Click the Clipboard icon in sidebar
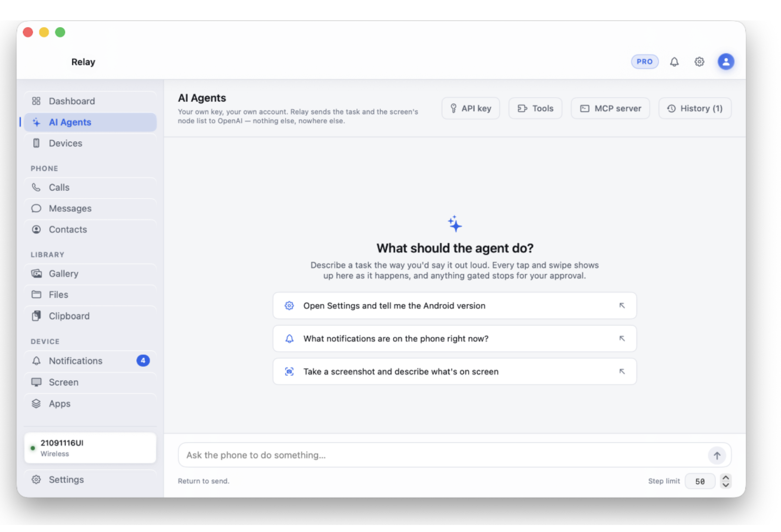Image resolution: width=781 pixels, height=532 pixels. coord(36,316)
